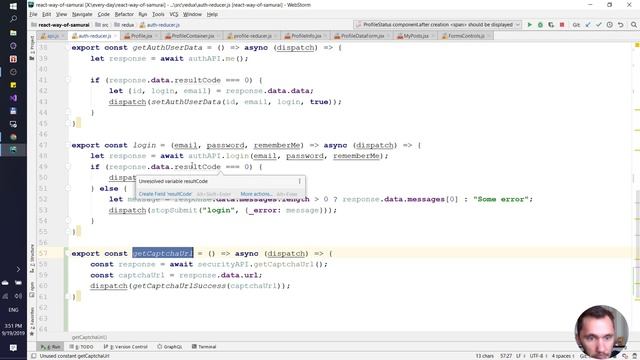Open Windows notification center
The height and width of the screenshot is (360, 640).
point(13,348)
